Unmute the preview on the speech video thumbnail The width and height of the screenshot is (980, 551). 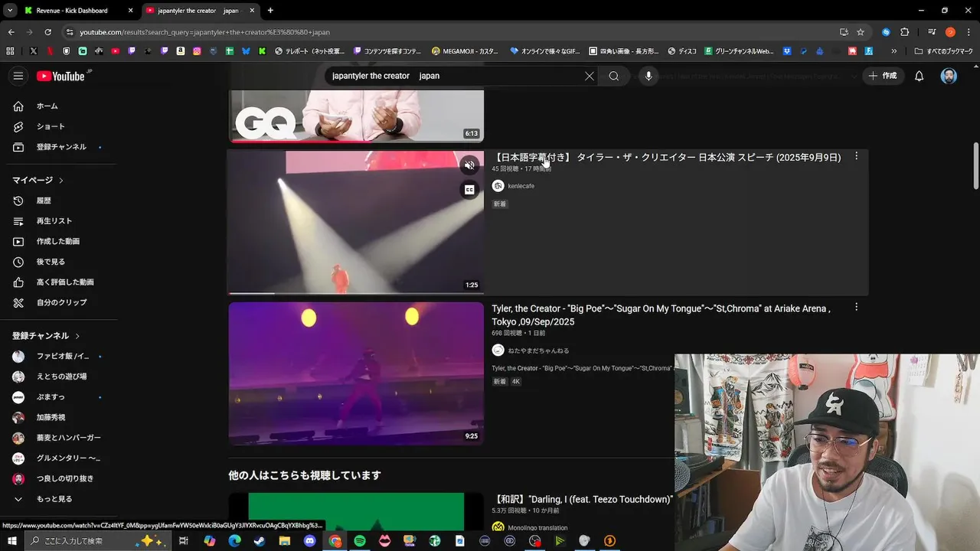tap(469, 165)
